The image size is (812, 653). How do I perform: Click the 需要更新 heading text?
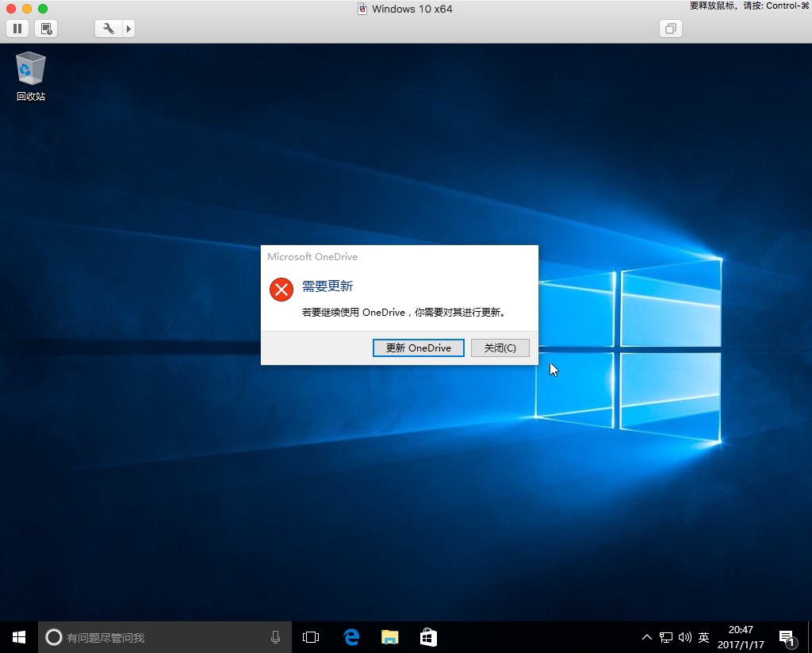point(327,286)
